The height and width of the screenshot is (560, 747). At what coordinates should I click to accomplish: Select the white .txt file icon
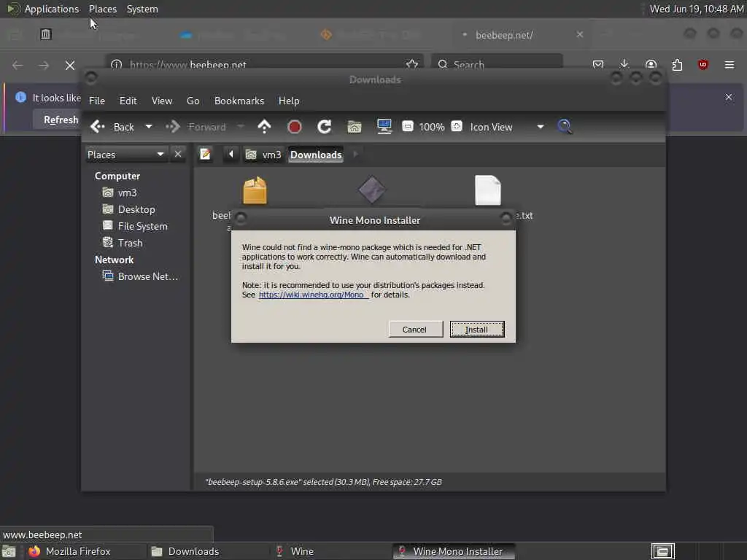tap(488, 190)
